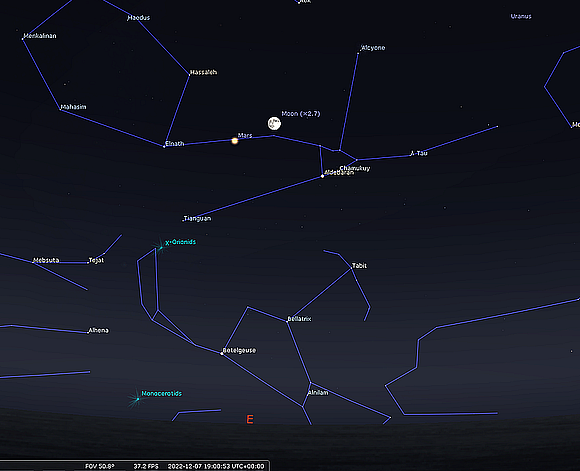Click the orange Mars planet marker
Viewport: 580px width, 471px height.
(235, 141)
